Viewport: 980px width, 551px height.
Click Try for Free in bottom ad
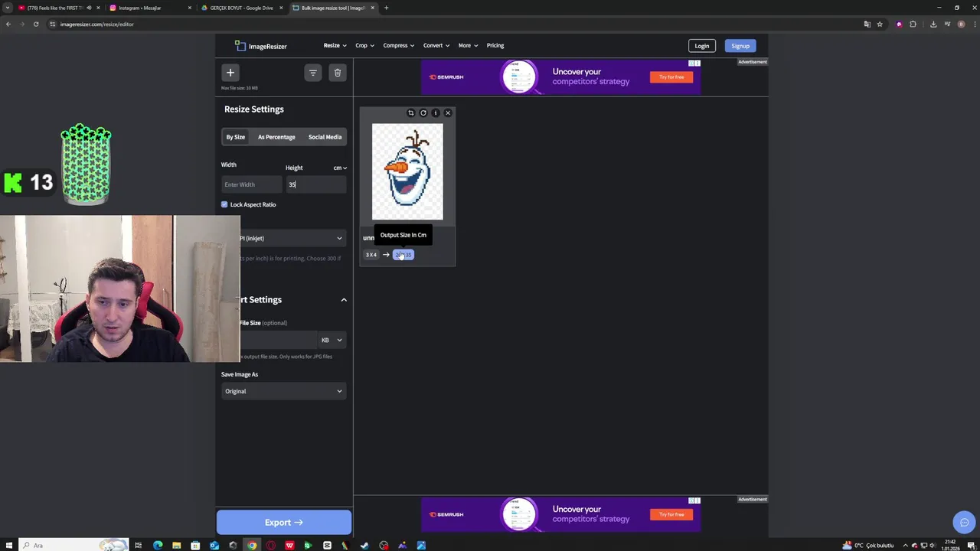pyautogui.click(x=671, y=514)
